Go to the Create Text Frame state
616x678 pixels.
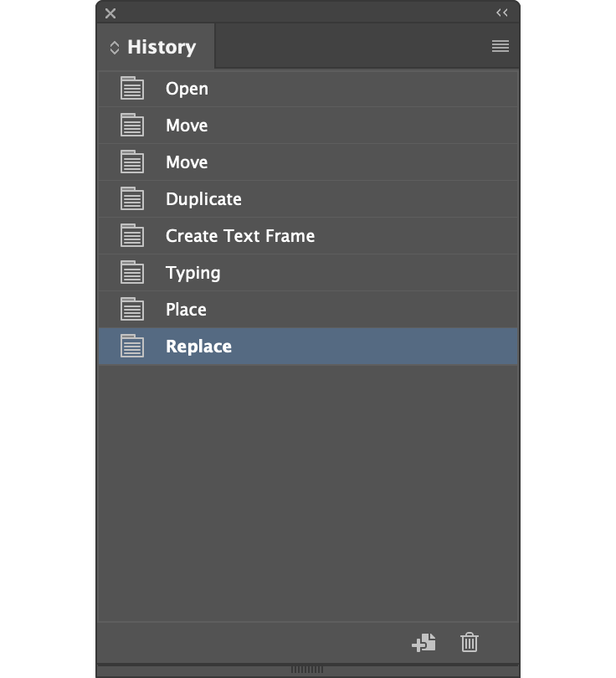pyautogui.click(x=240, y=236)
